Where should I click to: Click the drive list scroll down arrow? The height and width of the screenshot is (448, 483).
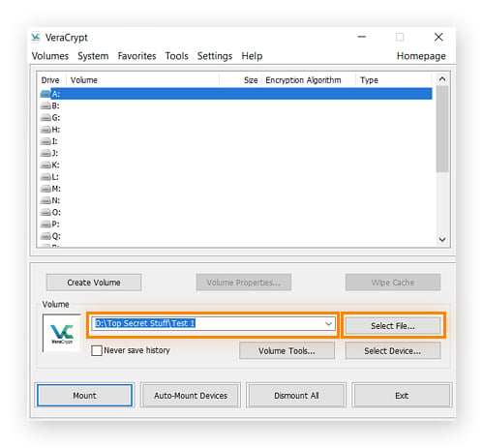pos(442,239)
